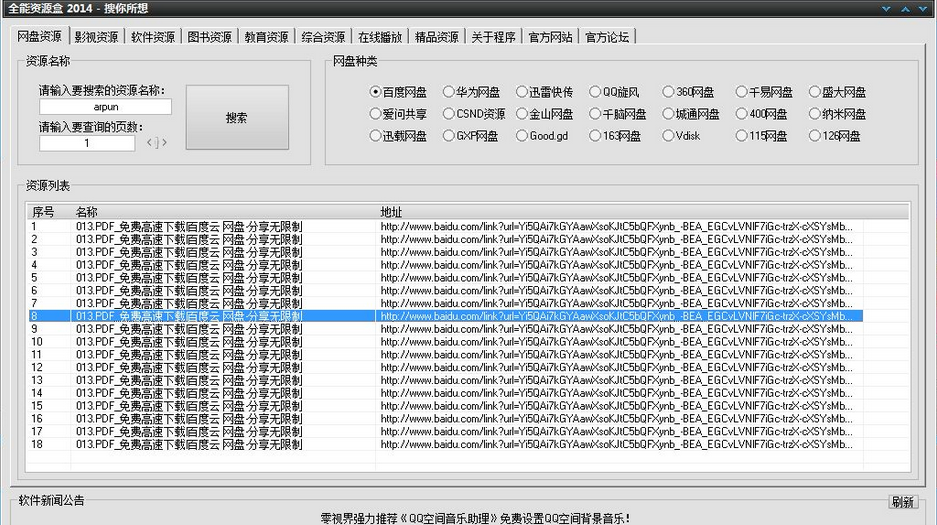Open the 在线播放 tab
This screenshot has width=937, height=525.
tap(380, 37)
